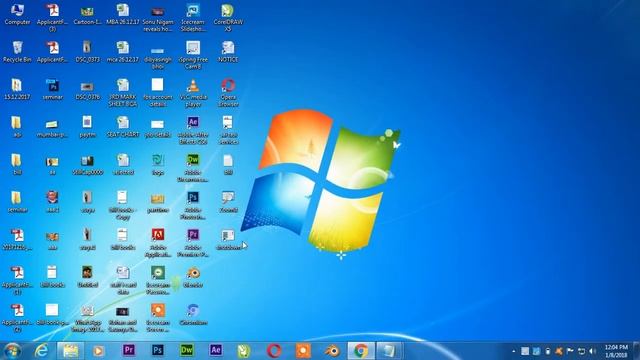Show hidden system tray icons
The image size is (640, 360).
(x=513, y=351)
